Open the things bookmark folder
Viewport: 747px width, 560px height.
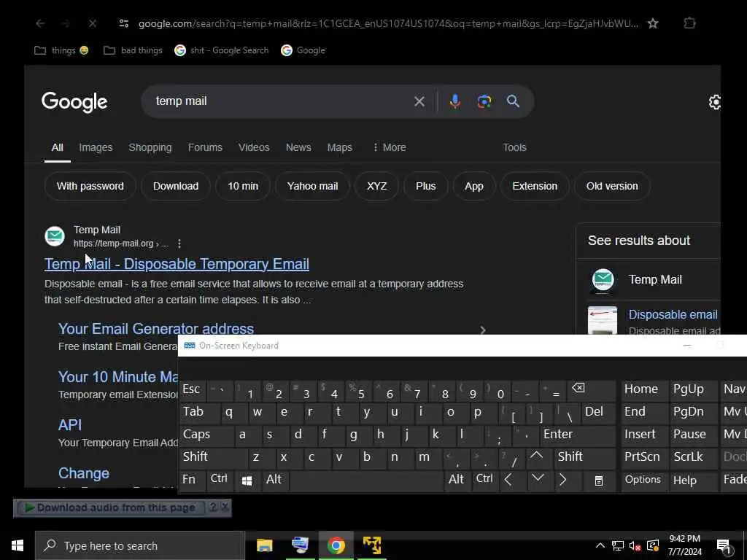61,50
